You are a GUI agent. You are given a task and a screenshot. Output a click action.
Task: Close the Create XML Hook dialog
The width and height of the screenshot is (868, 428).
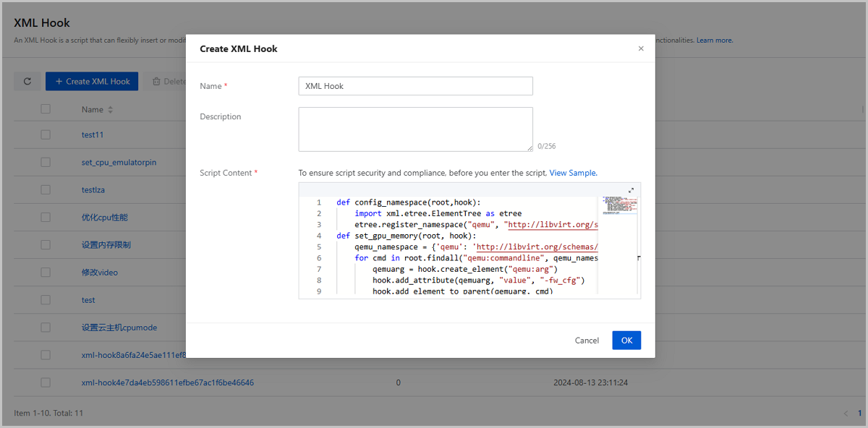click(x=641, y=49)
